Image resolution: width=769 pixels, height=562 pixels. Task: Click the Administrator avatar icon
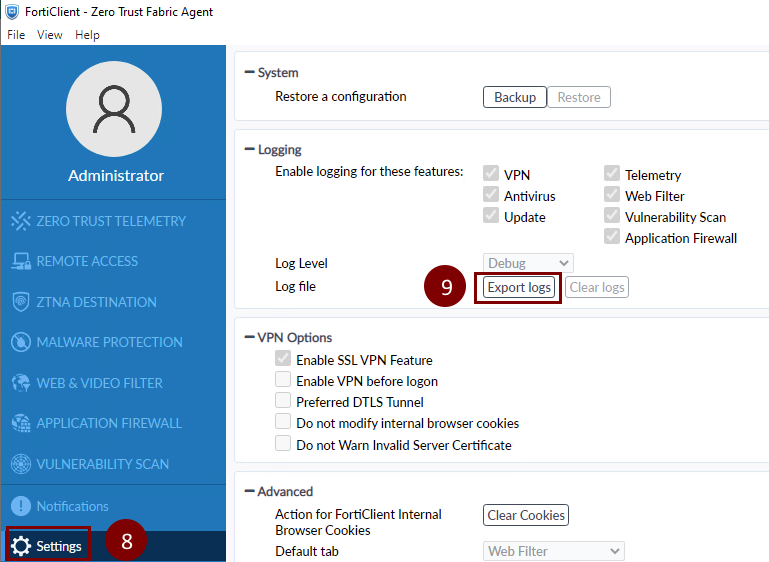coord(114,109)
